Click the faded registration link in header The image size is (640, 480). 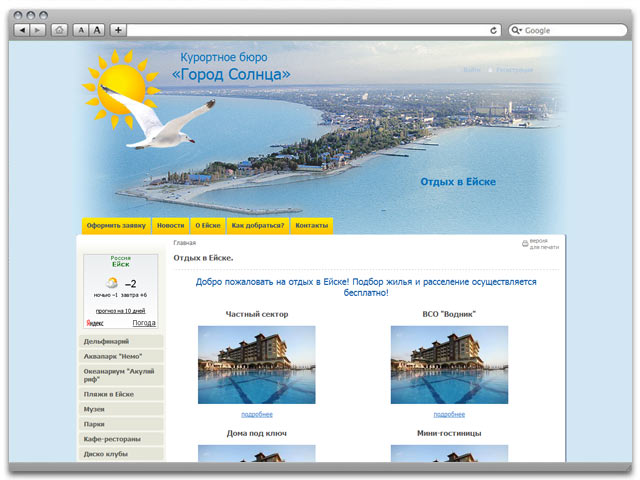(x=514, y=70)
